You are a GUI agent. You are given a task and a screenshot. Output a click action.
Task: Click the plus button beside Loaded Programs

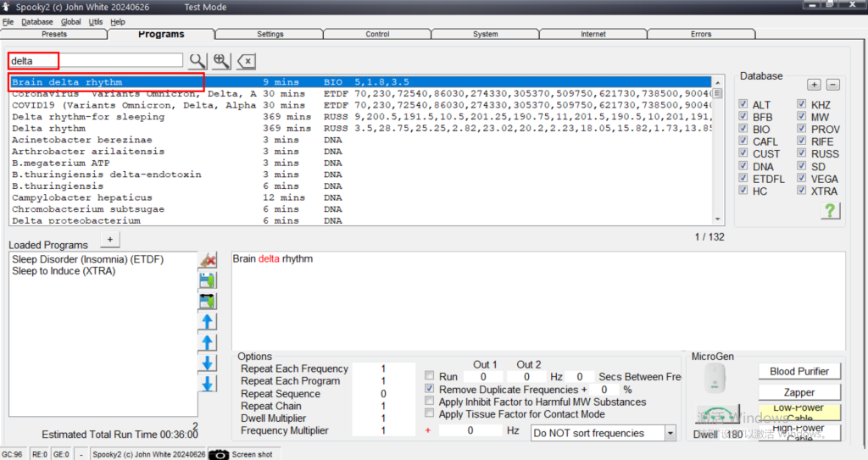108,240
